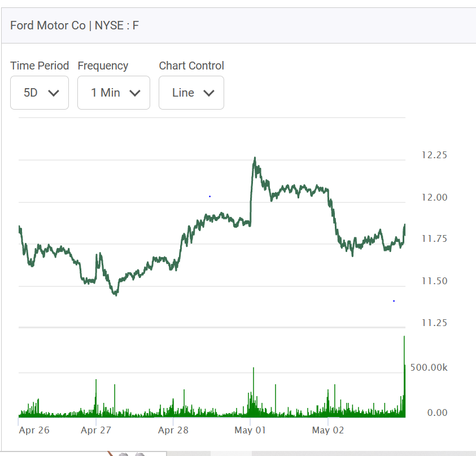The image size is (476, 456).
Task: Click the tallest volume bar at chart end
Action: pos(404,377)
